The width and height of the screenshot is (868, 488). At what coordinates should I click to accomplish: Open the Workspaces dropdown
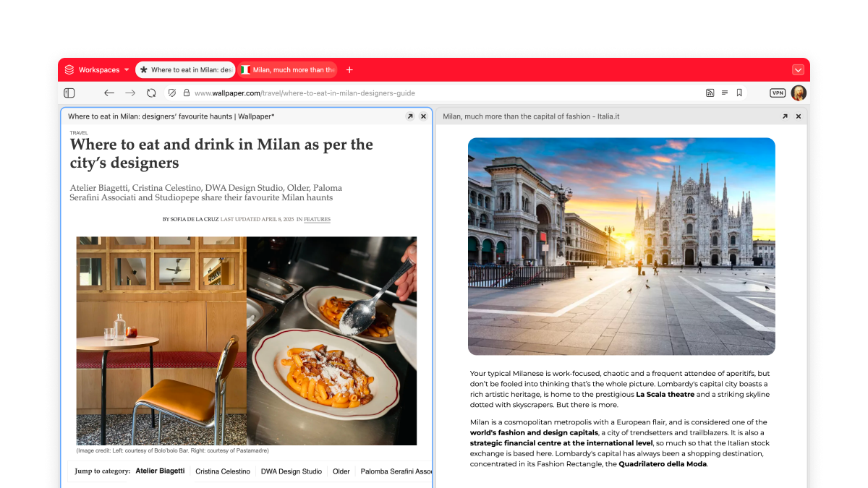click(x=98, y=70)
